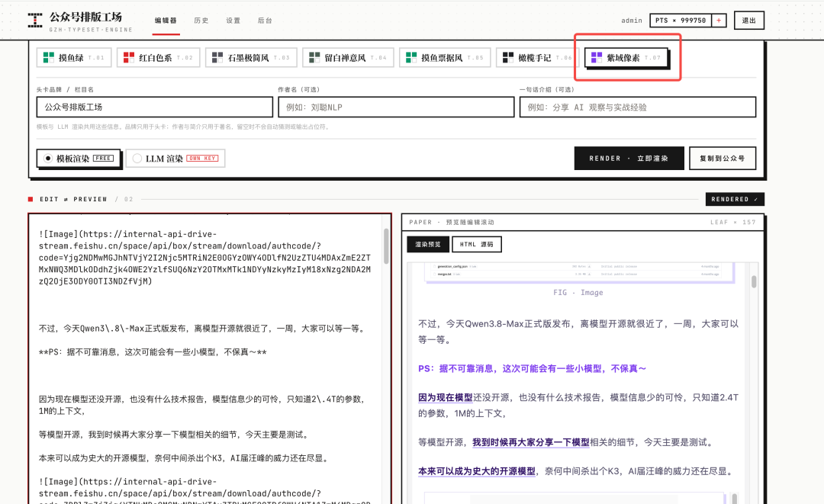Click the underlined 我到时候再大家分享一下模型 text
This screenshot has width=824, height=504.
point(531,442)
